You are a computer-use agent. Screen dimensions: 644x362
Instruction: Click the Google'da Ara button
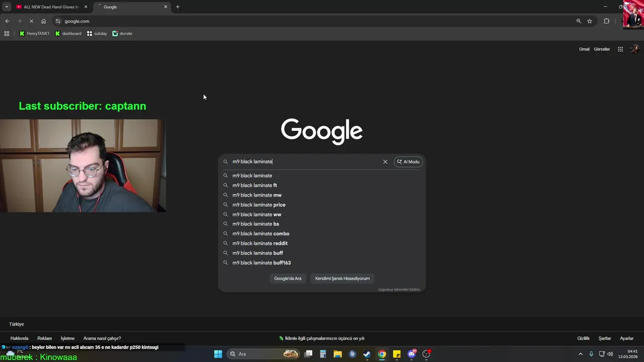(x=288, y=279)
